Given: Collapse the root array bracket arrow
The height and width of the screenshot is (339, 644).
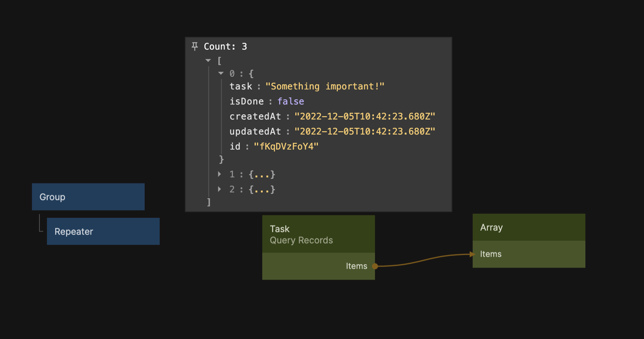Looking at the screenshot, I should point(208,61).
